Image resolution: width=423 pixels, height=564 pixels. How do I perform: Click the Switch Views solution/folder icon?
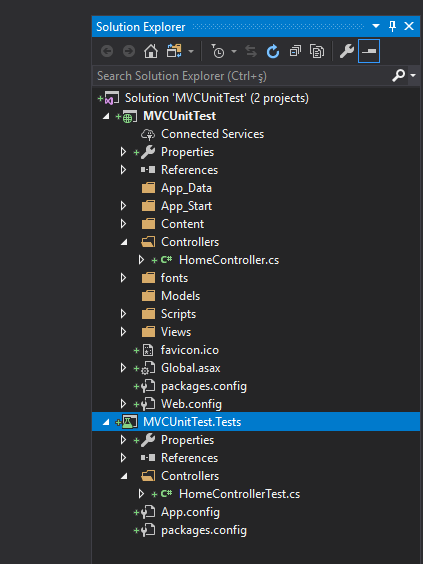click(174, 51)
